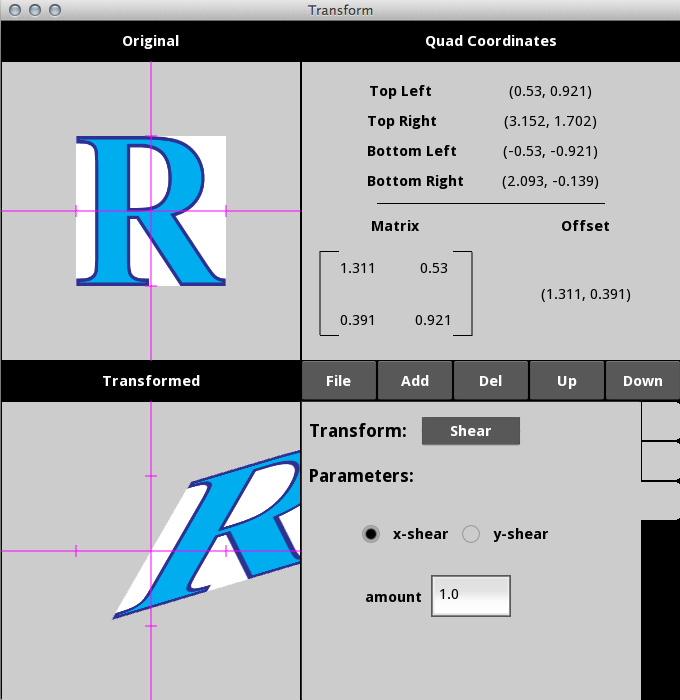The width and height of the screenshot is (680, 700).
Task: Click the Original panel header
Action: click(150, 41)
